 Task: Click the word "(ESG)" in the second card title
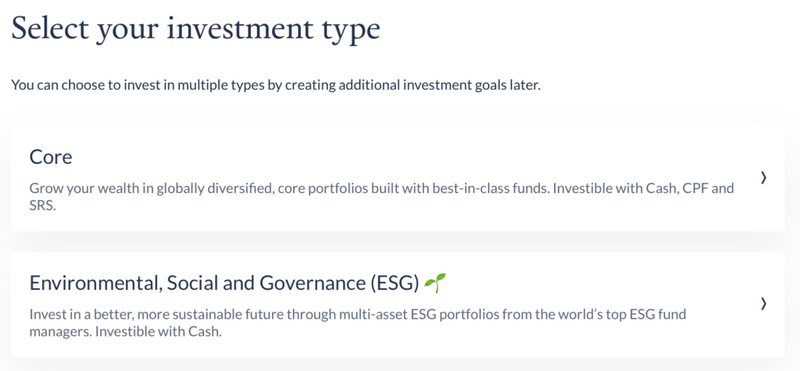click(394, 283)
